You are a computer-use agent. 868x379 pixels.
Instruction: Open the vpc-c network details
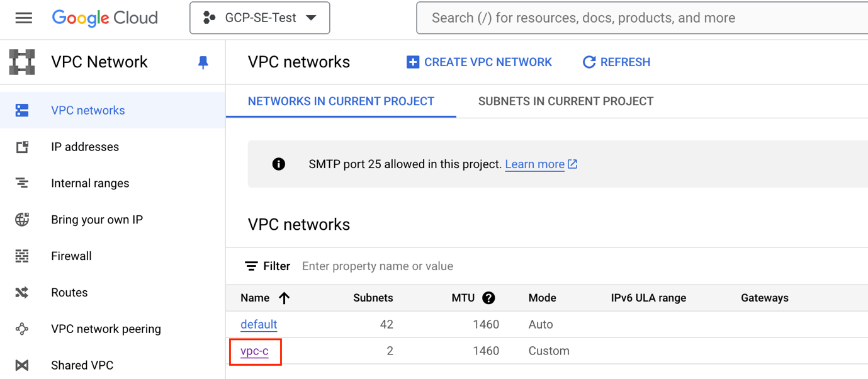coord(254,351)
